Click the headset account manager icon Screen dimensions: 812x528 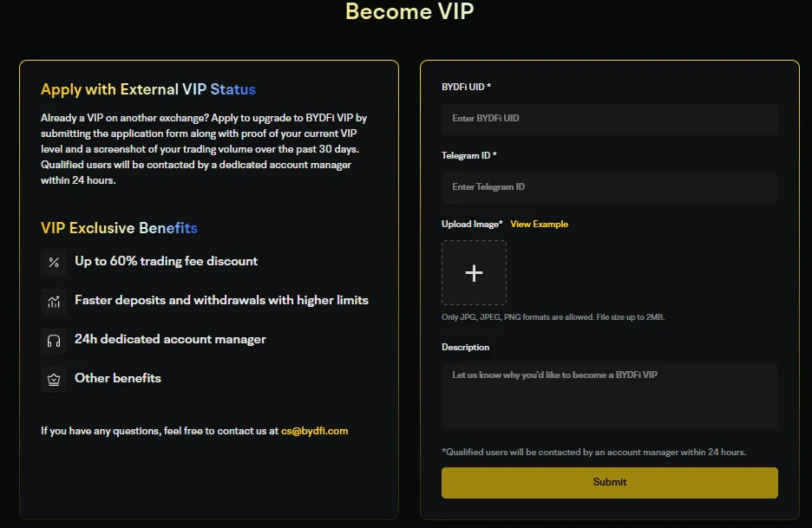[54, 340]
